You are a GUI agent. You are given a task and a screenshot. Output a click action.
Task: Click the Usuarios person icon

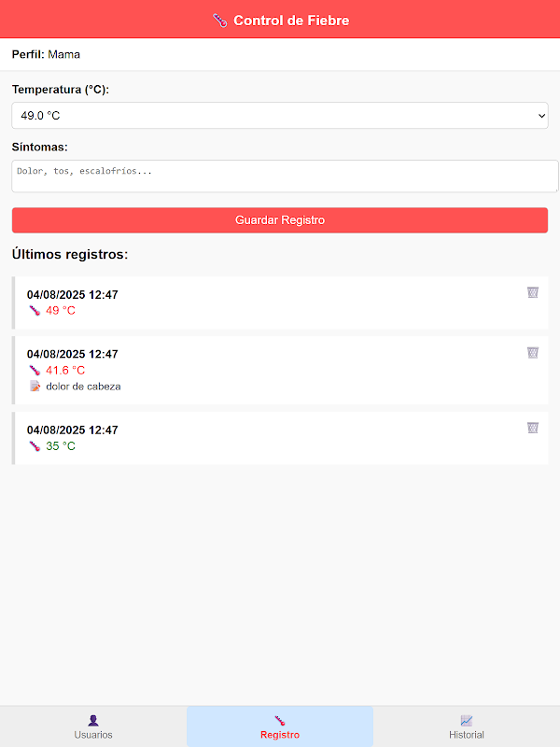click(x=93, y=720)
